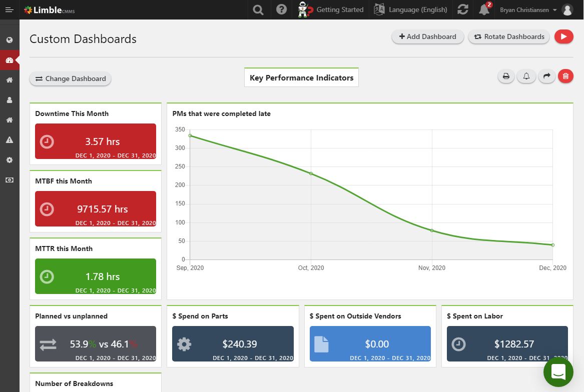Click the Rotate Dashboards button

tap(508, 36)
